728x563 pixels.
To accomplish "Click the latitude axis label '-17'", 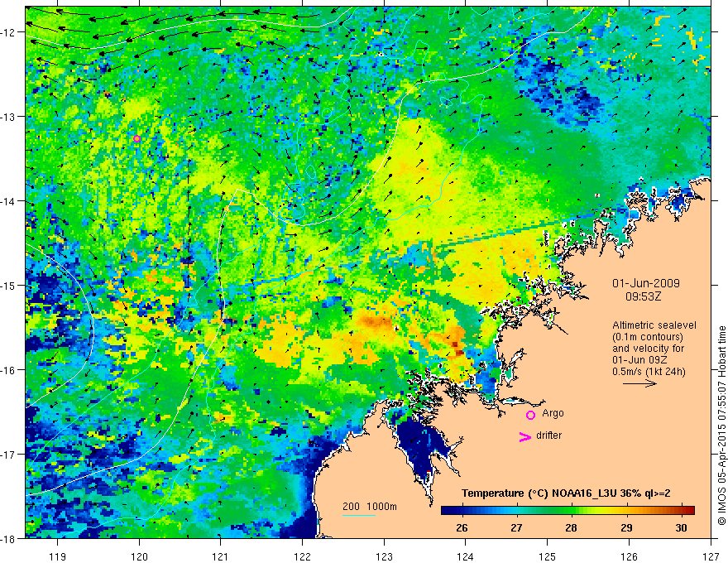I will pos(8,455).
